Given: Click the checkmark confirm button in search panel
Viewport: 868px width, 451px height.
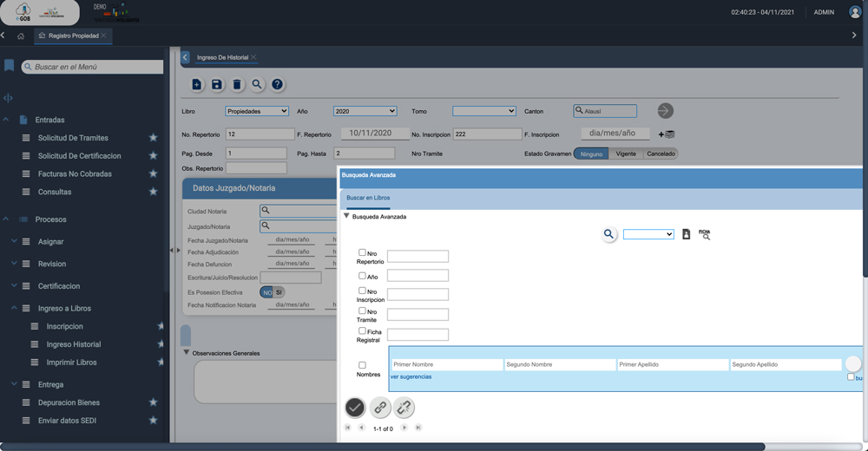Looking at the screenshot, I should click(x=355, y=408).
